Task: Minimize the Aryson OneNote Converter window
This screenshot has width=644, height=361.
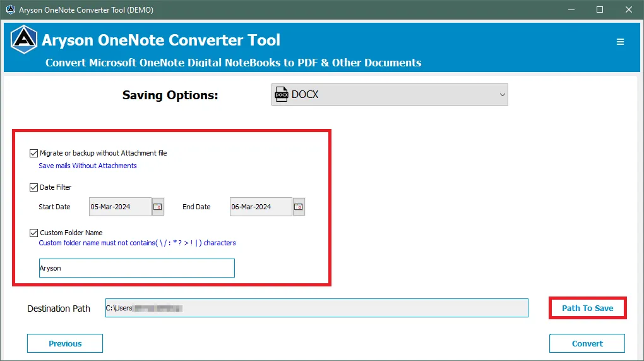Action: click(571, 9)
